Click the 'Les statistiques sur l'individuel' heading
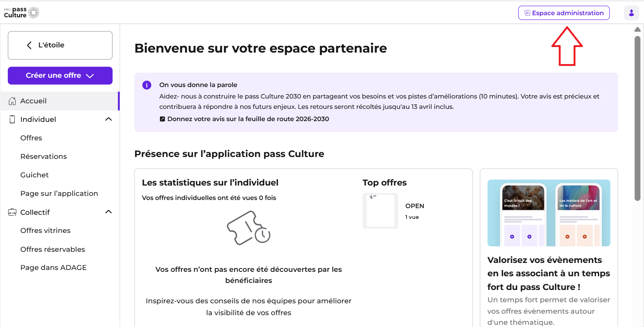The height and width of the screenshot is (327, 644). click(210, 183)
